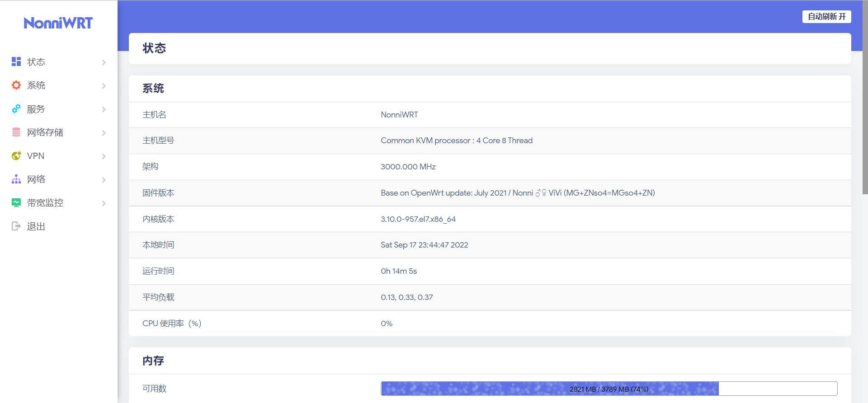Click the blue grid Status icon in sidebar
This screenshot has width=868, height=403.
16,62
